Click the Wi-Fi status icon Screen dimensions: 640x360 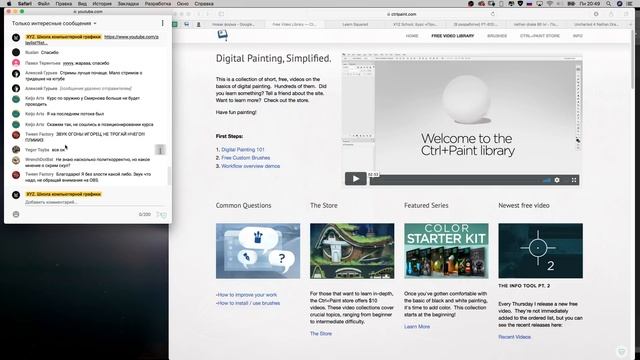550,4
